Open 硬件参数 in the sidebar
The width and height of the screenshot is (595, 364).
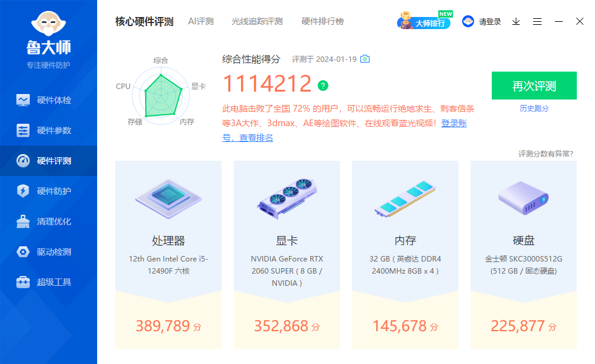coord(49,130)
